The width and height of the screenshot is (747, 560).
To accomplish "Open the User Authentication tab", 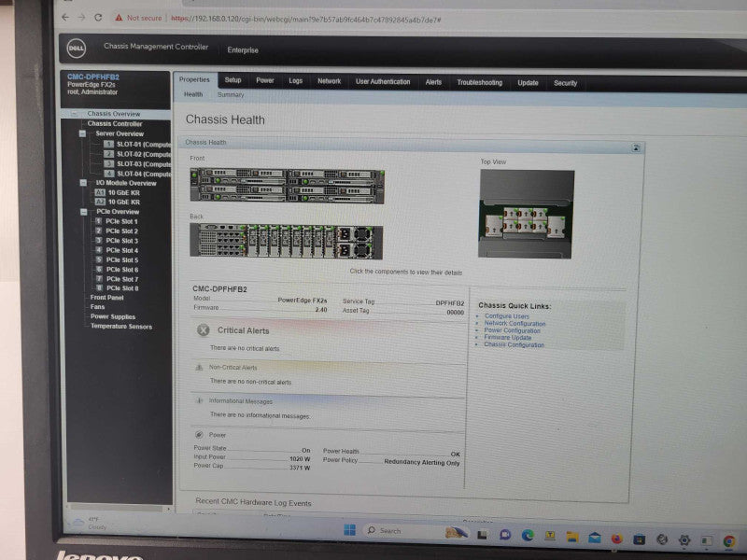I will [383, 82].
